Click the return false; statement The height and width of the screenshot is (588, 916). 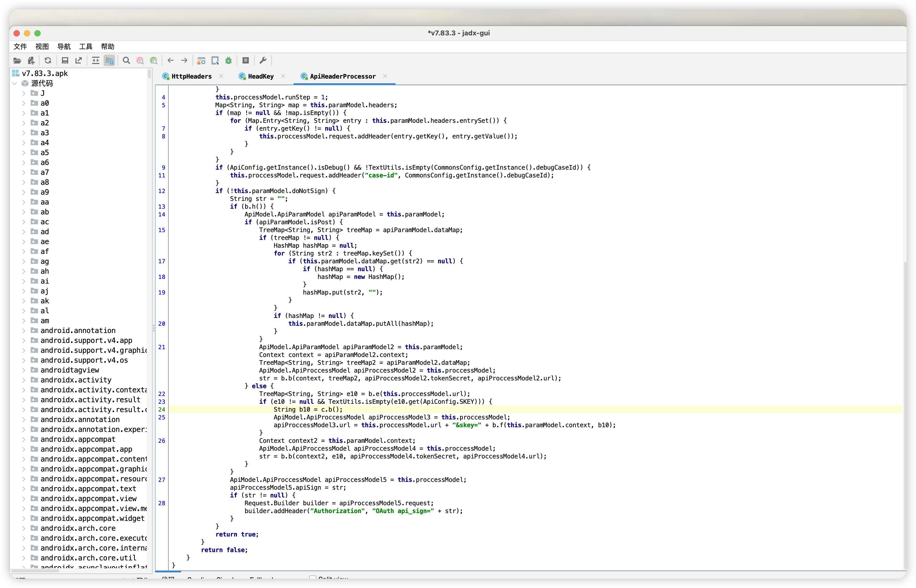tap(224, 550)
